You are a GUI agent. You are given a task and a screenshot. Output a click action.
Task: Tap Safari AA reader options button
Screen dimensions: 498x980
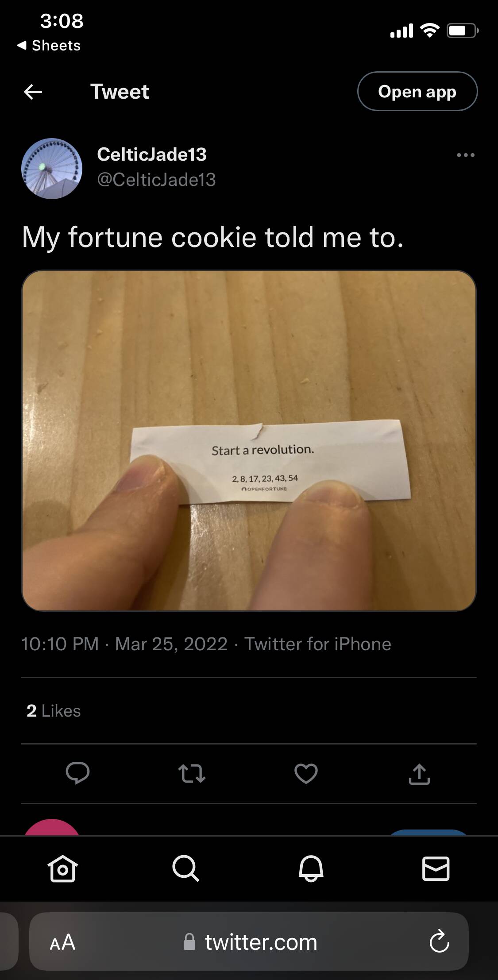tap(62, 942)
